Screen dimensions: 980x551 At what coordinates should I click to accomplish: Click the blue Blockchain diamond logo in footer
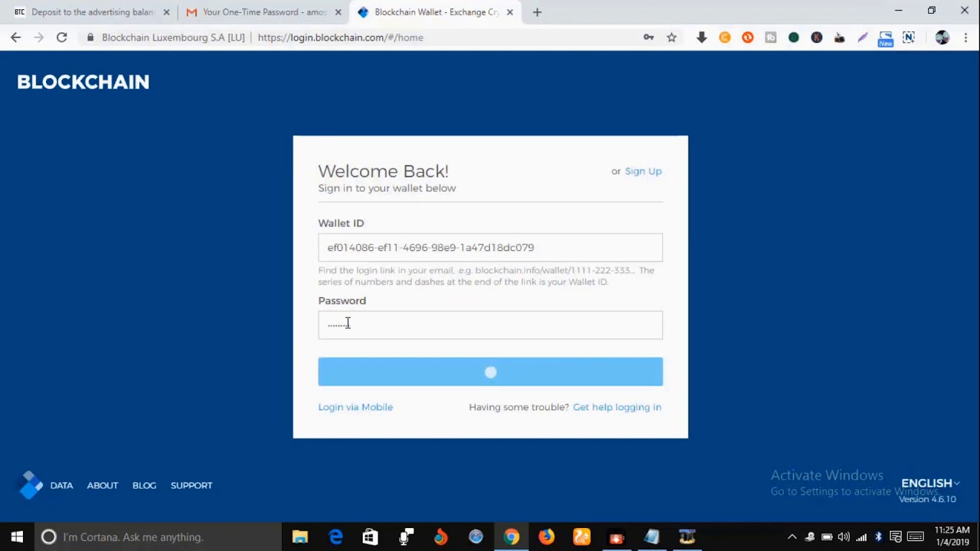tap(31, 484)
